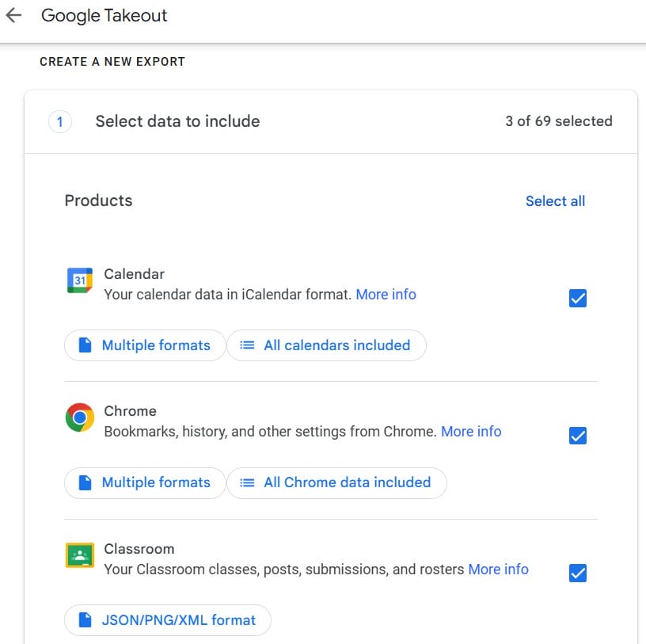Open Multiple formats options for Calendar

(143, 345)
